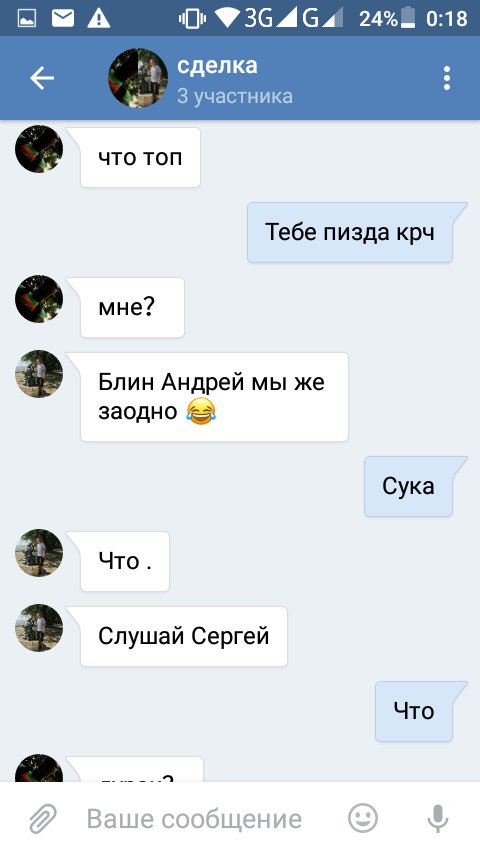Select the 'что топ' message bubble
Image resolution: width=480 pixels, height=854 pixels.
(x=140, y=157)
